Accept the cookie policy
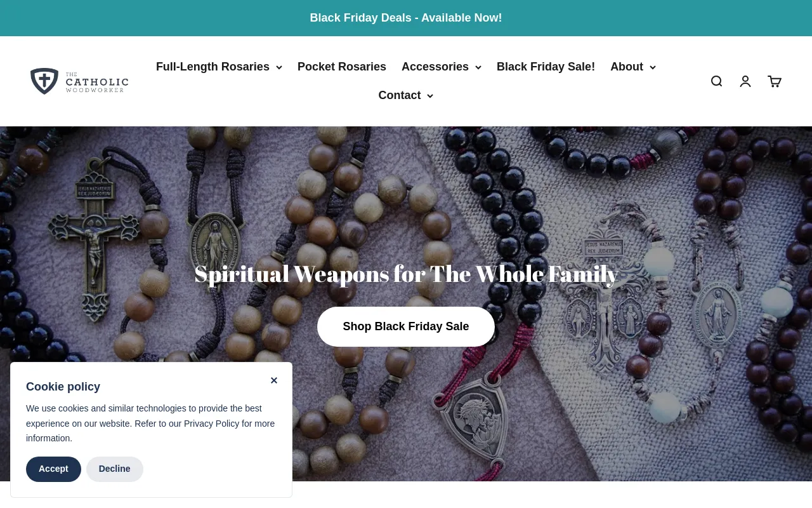 pyautogui.click(x=53, y=469)
